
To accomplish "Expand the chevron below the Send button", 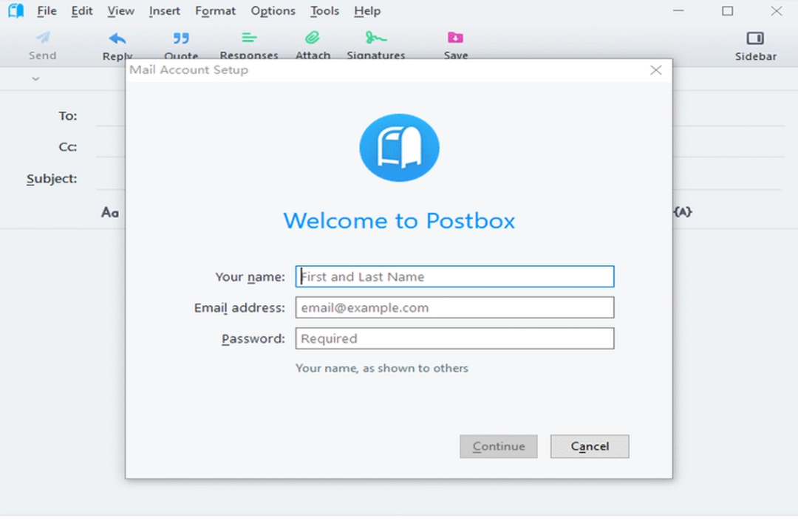I will coord(35,78).
